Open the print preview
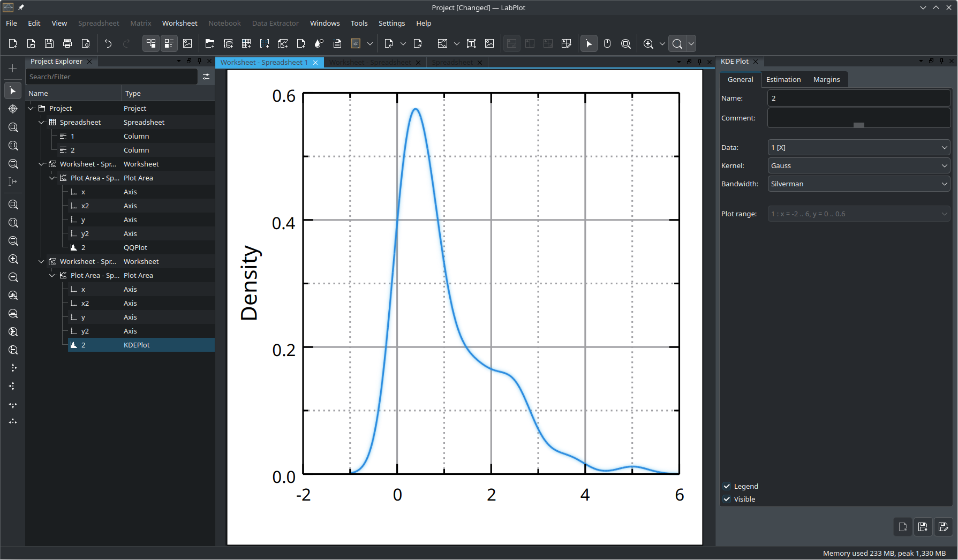Viewport: 958px width, 560px height. pyautogui.click(x=86, y=43)
